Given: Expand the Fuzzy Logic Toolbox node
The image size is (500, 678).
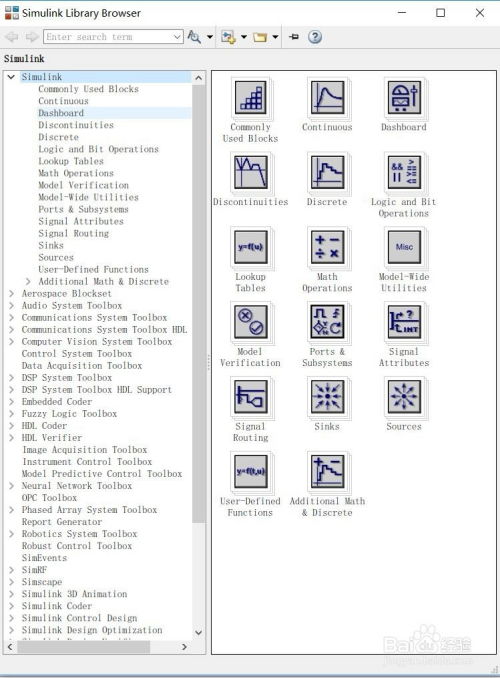Looking at the screenshot, I should pyautogui.click(x=12, y=414).
